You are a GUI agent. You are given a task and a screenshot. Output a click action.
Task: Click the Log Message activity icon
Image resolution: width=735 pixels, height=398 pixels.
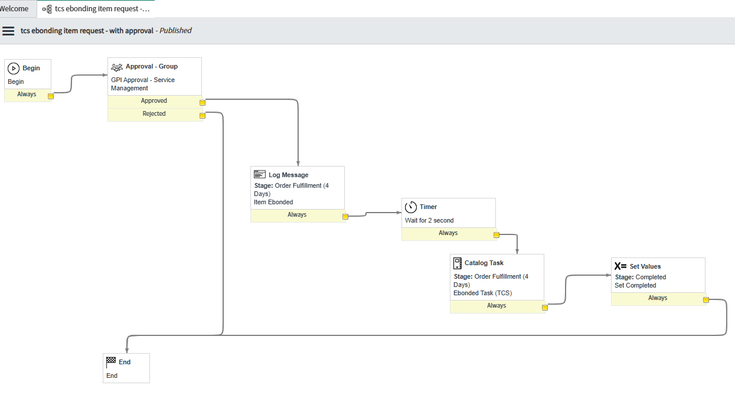[260, 174]
